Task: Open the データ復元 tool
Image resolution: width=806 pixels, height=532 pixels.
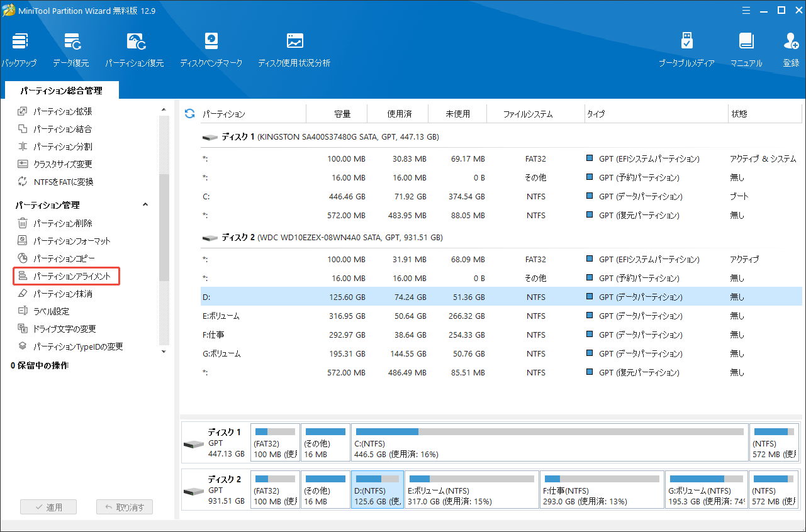Action: tap(71, 49)
